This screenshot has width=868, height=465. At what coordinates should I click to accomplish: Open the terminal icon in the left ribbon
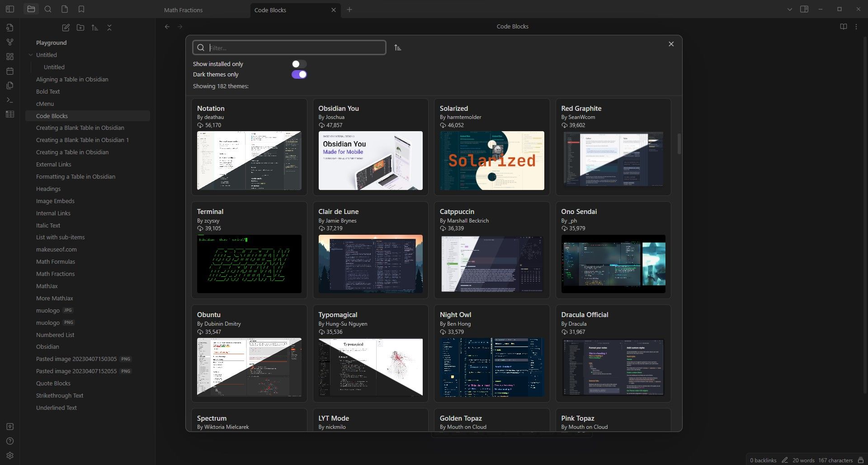(9, 100)
